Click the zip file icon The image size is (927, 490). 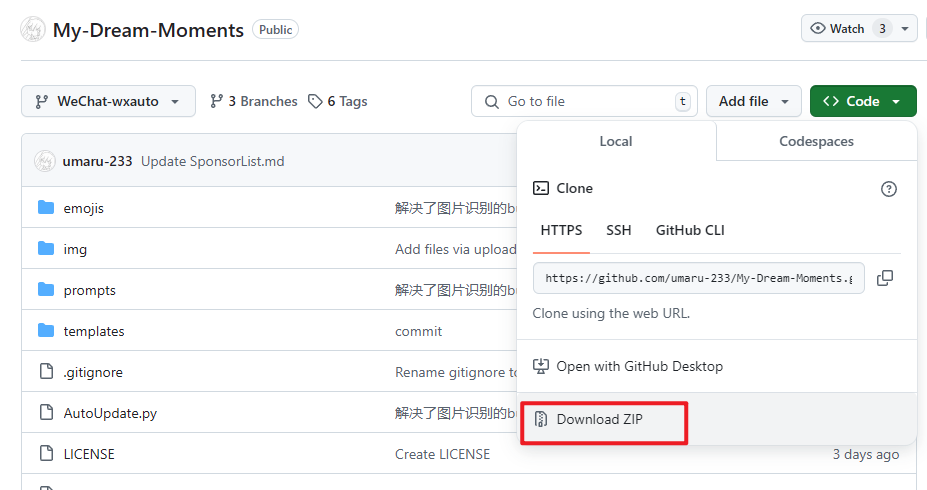[540, 419]
